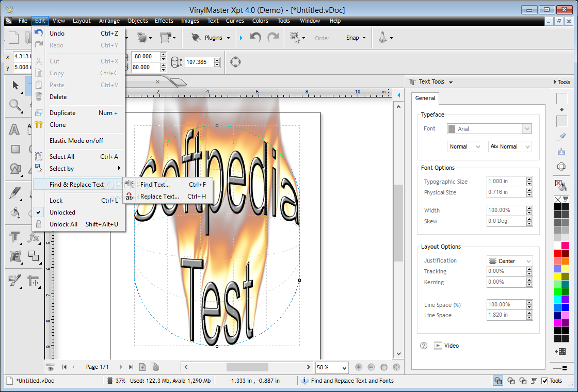Open the Select by submenu
The height and width of the screenshot is (392, 578).
(79, 168)
